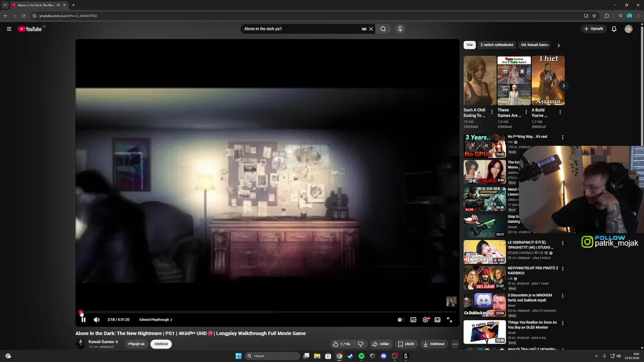Reload the page in Chrome

point(23,16)
